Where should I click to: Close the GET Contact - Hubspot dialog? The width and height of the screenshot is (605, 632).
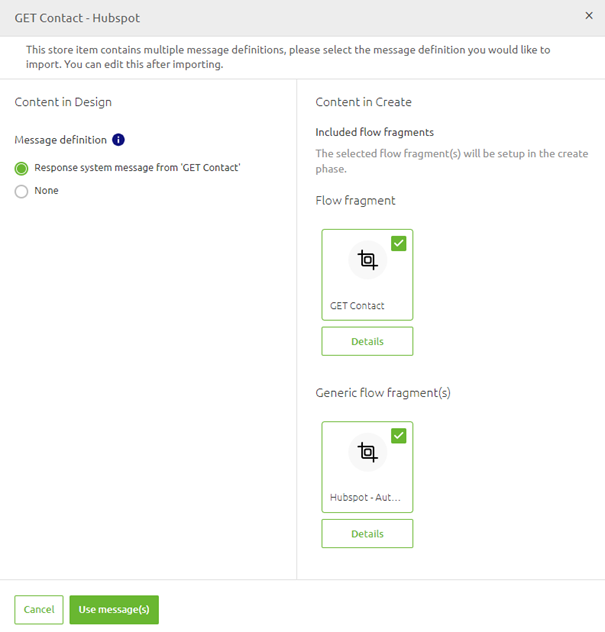click(589, 16)
